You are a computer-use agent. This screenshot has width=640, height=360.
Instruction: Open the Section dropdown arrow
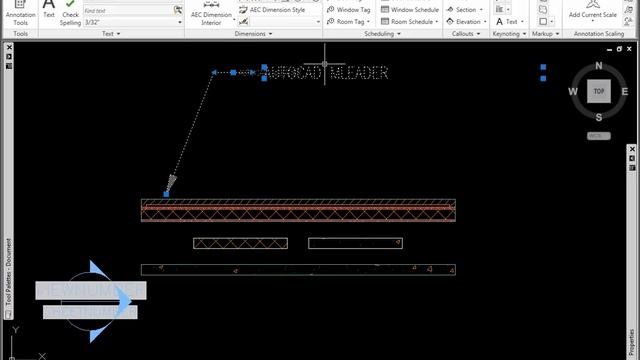481,9
